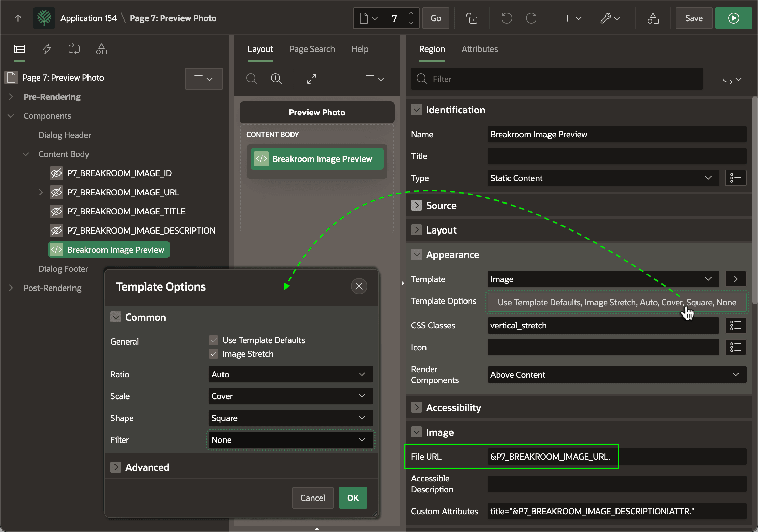Open the Page Shared Components tab icon
The height and width of the screenshot is (532, 758).
(101, 49)
